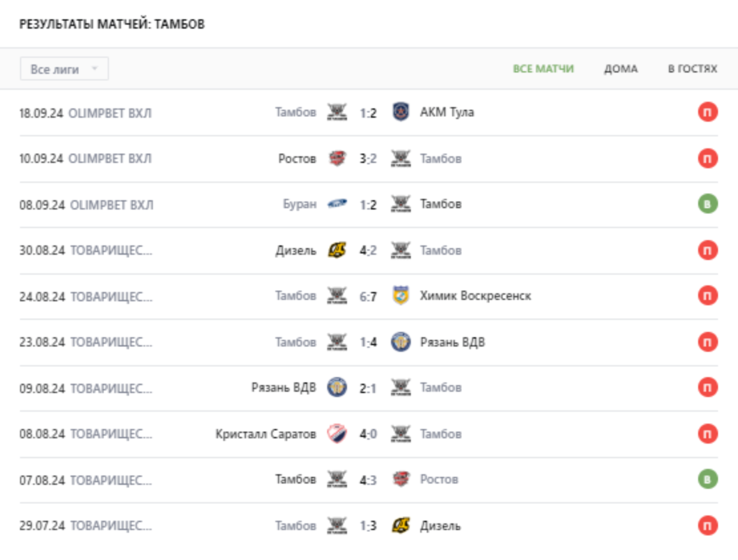Click the OLIMPBET ВХЛ league label on 10.09.24
The height and width of the screenshot is (560, 738).
[x=110, y=158]
